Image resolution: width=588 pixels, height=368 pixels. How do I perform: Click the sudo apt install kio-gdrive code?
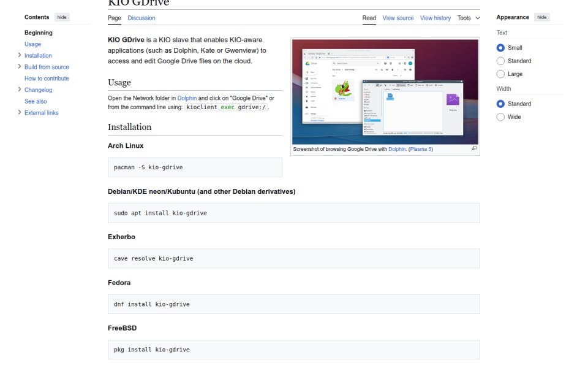160,213
